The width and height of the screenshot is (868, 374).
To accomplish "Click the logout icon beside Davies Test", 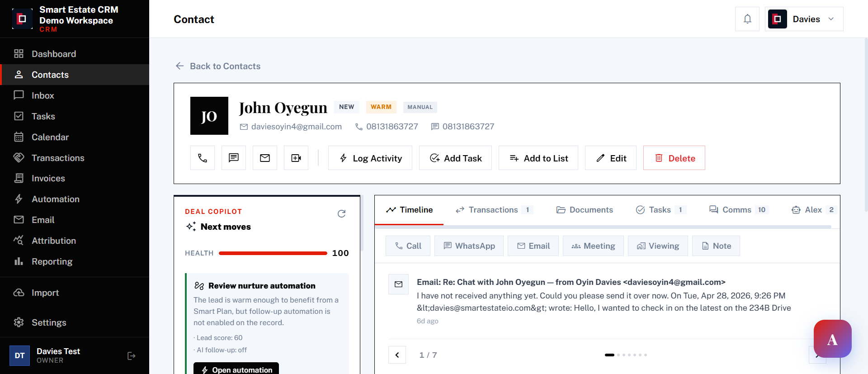I will tap(132, 356).
